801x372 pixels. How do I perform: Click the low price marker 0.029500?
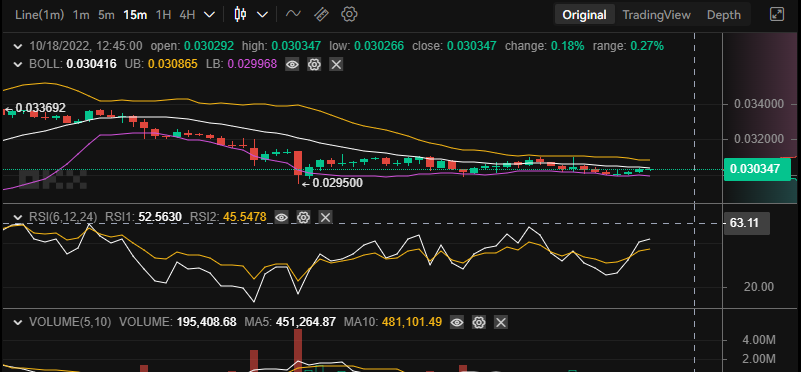coord(338,183)
